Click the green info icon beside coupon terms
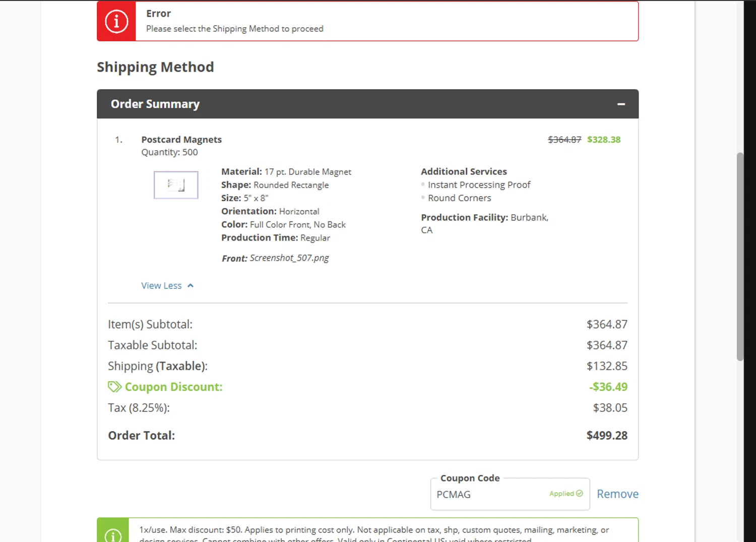 coord(113,534)
